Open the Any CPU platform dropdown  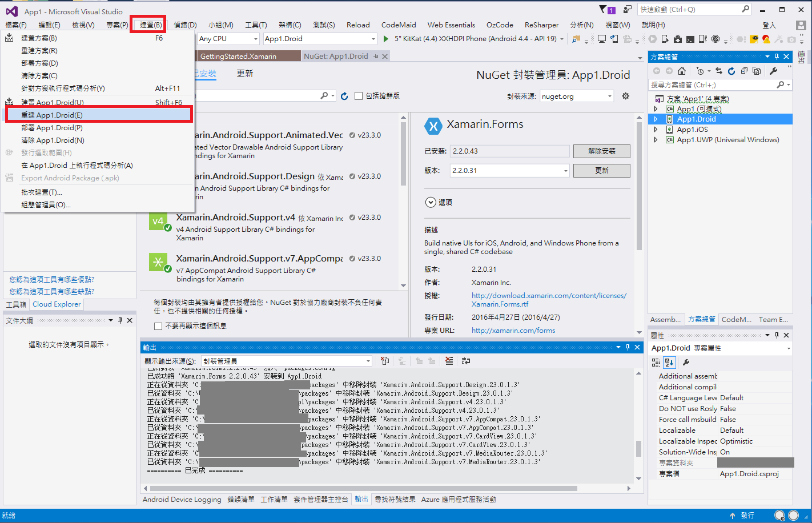[228, 39]
